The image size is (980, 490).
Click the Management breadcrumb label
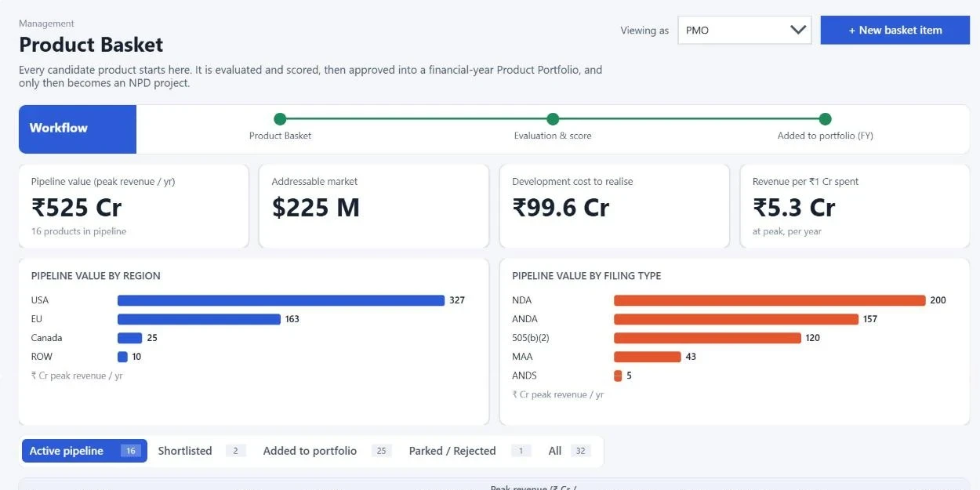[46, 24]
